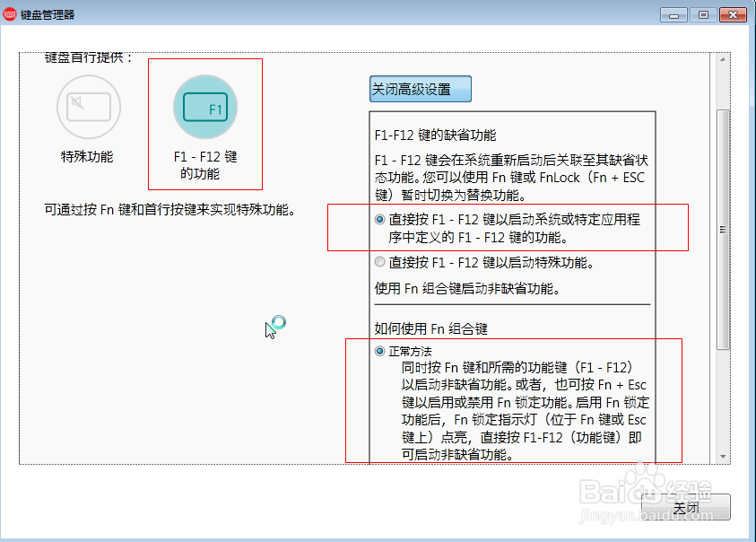Select the F1-F12 键的功能 teal F1 icon
The image size is (756, 542).
tap(204, 106)
